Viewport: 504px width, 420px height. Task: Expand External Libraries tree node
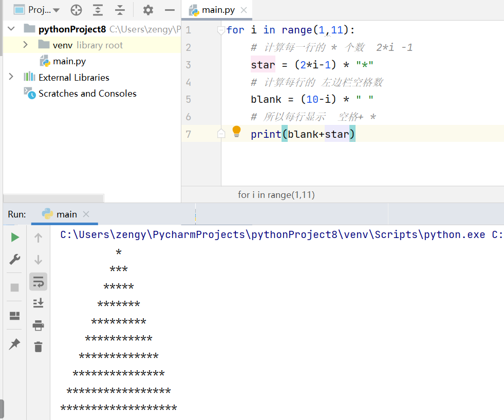[11, 77]
